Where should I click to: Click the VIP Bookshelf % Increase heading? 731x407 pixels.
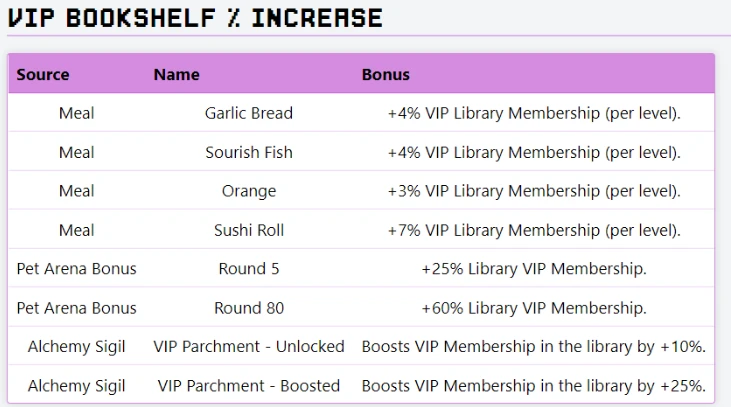pos(195,18)
